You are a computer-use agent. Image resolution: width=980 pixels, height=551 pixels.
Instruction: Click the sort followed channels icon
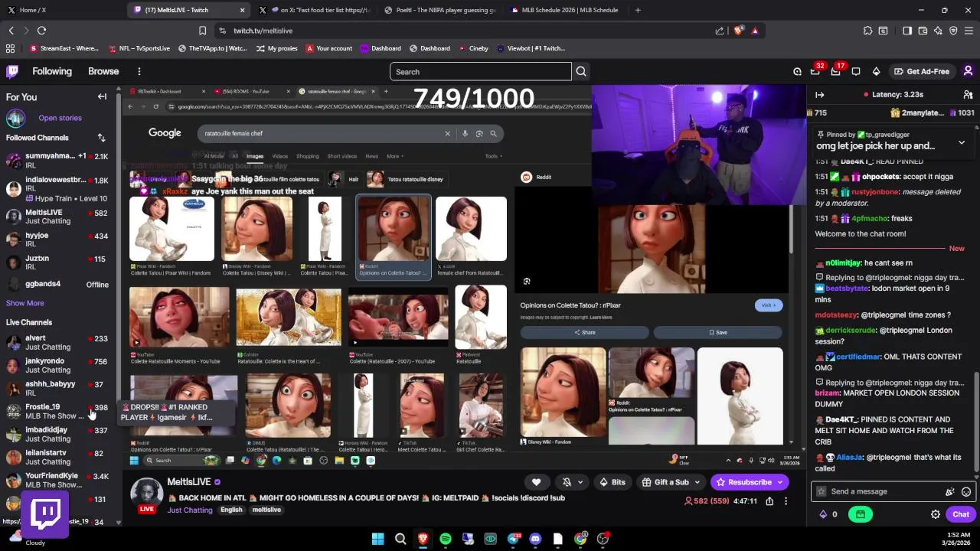coord(101,138)
